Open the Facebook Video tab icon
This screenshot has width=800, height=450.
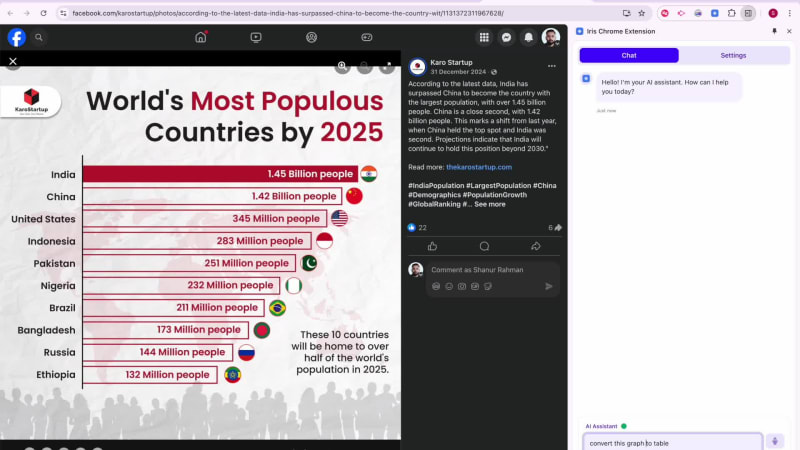[256, 37]
